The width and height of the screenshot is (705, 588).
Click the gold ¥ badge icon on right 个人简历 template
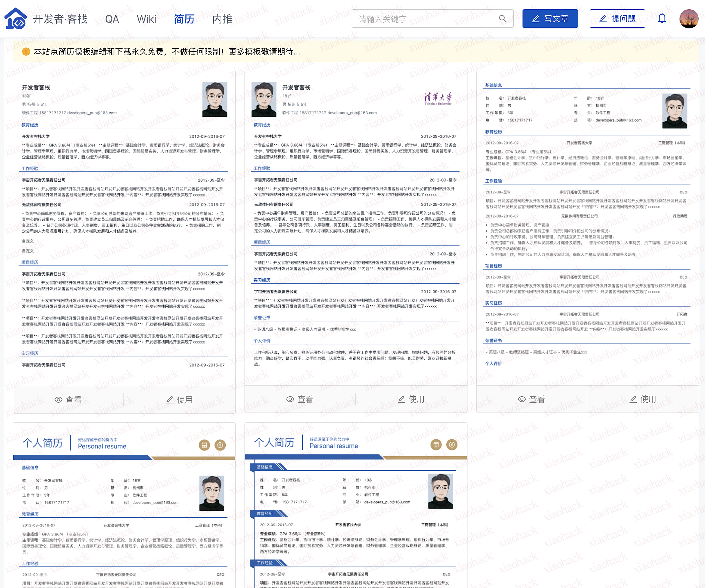(452, 445)
